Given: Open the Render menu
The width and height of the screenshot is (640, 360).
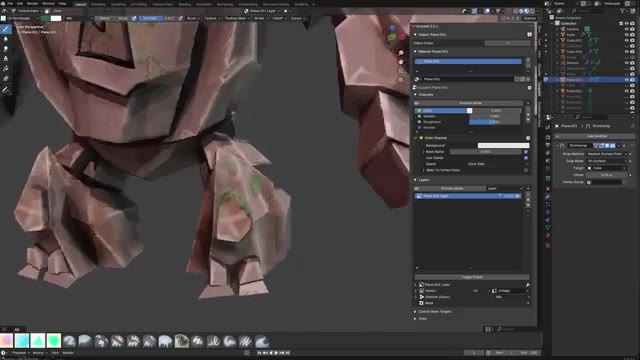Looking at the screenshot, I should coord(32,4).
